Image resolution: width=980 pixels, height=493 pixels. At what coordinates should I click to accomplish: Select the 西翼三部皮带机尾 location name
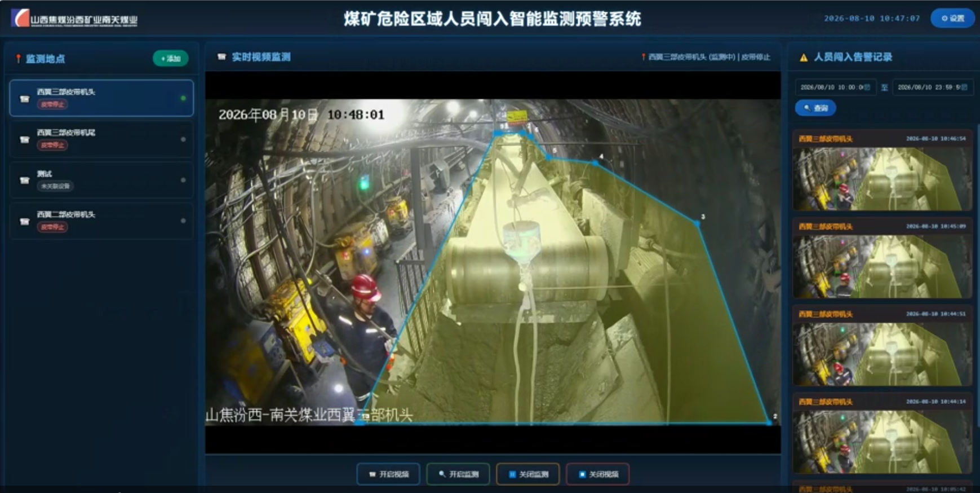(66, 133)
